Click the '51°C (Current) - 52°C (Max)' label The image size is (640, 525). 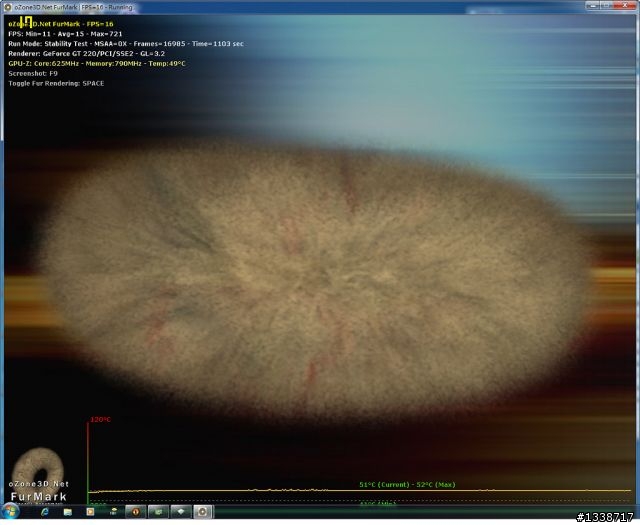click(407, 485)
